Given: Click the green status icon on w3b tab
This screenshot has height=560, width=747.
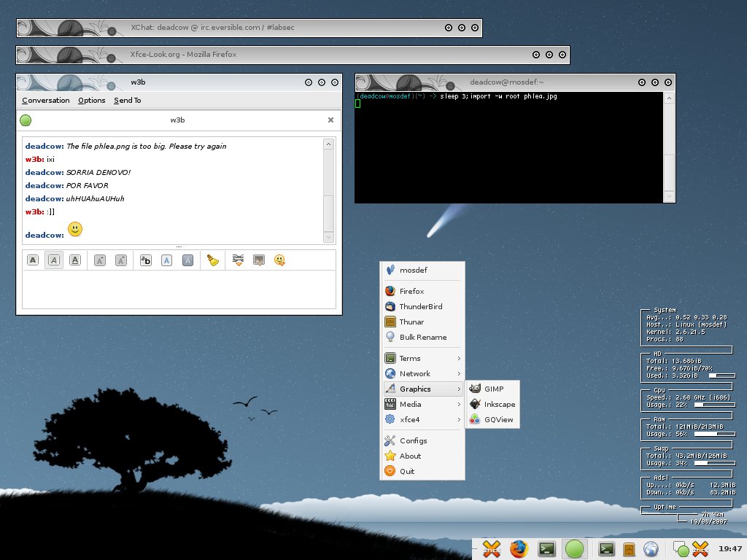Looking at the screenshot, I should (x=26, y=120).
